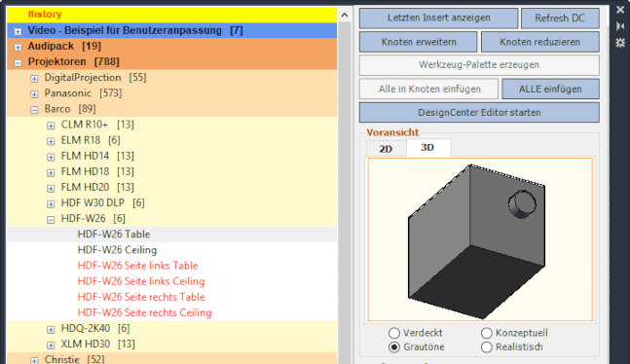Switch to the 2D preview tab
Screen dimensions: 630x364
click(386, 149)
